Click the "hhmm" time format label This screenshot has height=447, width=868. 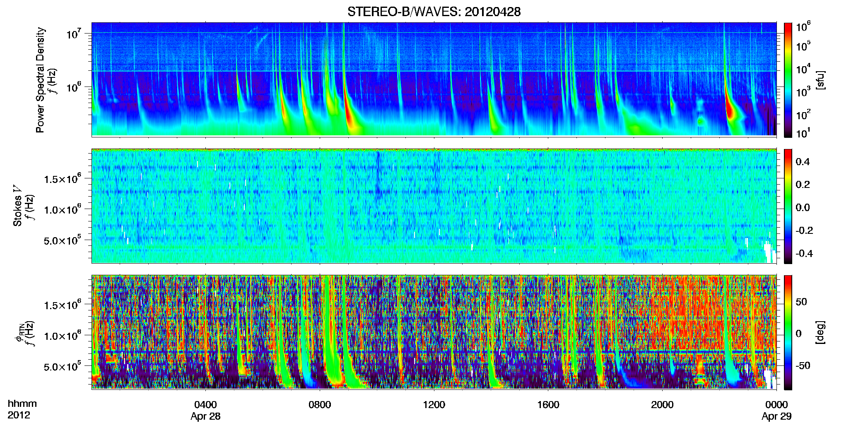22,404
